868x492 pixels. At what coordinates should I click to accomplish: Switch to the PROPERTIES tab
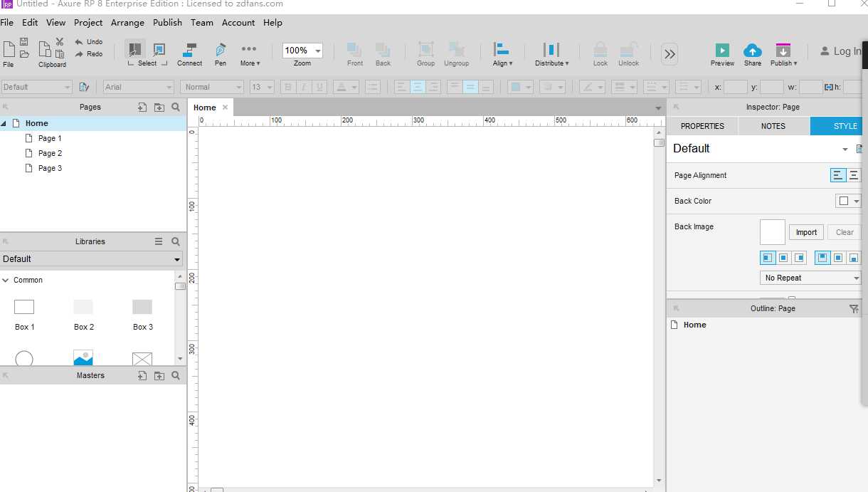tap(702, 126)
